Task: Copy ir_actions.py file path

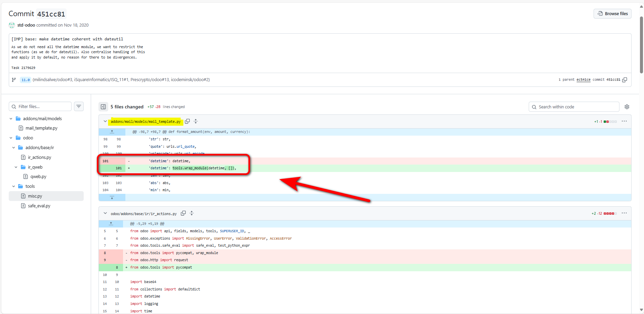Action: click(183, 213)
